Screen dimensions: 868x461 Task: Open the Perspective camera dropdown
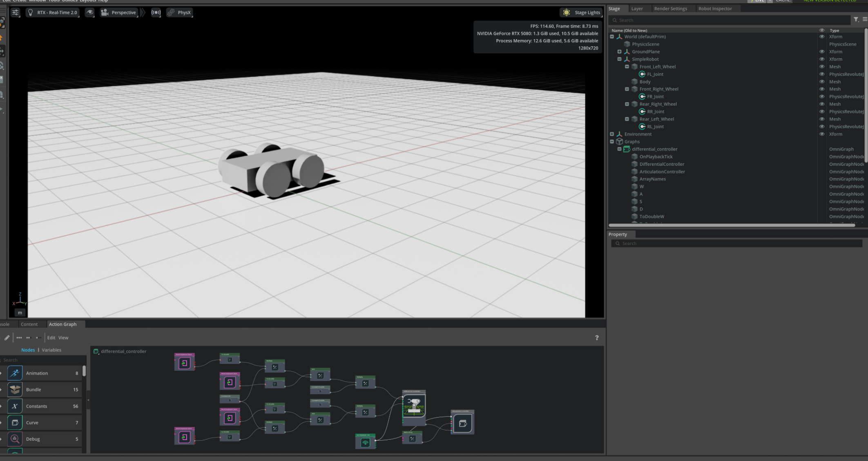[119, 12]
